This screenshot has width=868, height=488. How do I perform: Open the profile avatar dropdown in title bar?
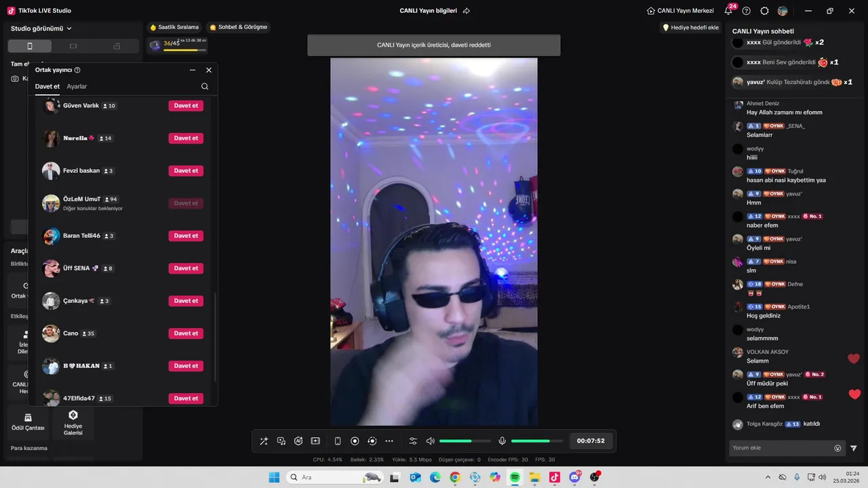pyautogui.click(x=783, y=11)
